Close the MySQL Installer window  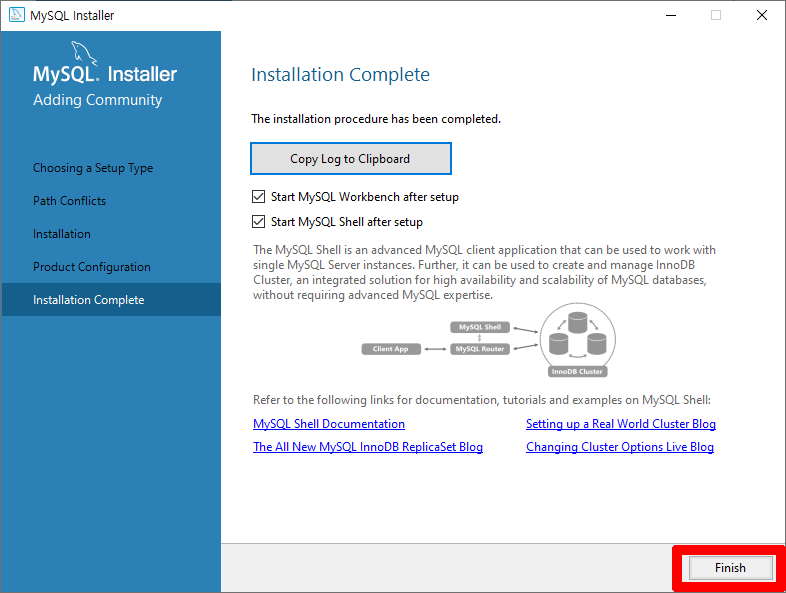click(x=762, y=16)
